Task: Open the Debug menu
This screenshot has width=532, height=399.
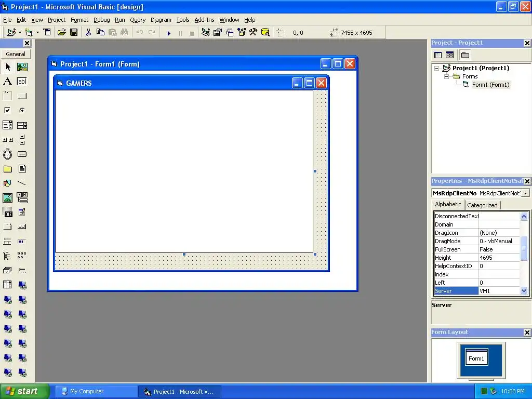Action: [101, 20]
